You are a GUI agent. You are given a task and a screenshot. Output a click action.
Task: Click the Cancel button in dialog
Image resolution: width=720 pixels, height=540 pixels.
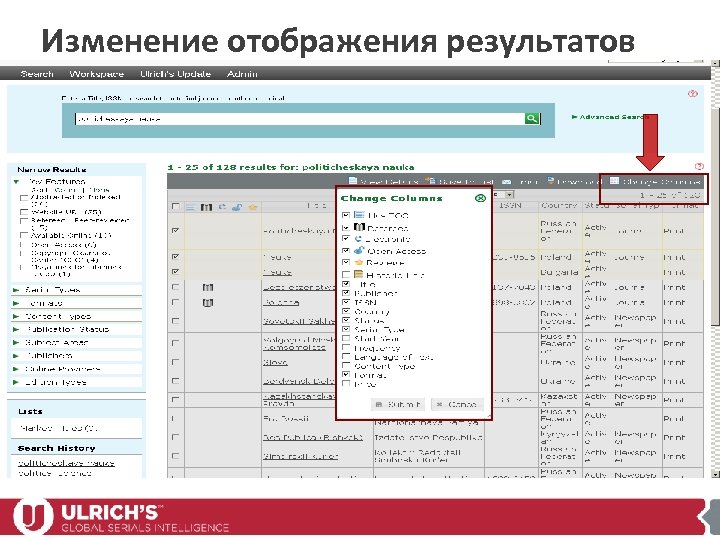[457, 405]
